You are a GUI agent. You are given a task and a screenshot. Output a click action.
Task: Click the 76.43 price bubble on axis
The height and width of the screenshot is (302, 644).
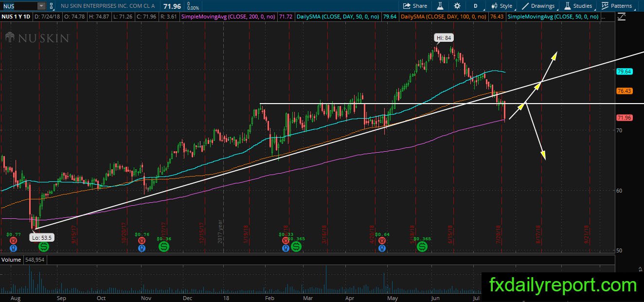624,91
